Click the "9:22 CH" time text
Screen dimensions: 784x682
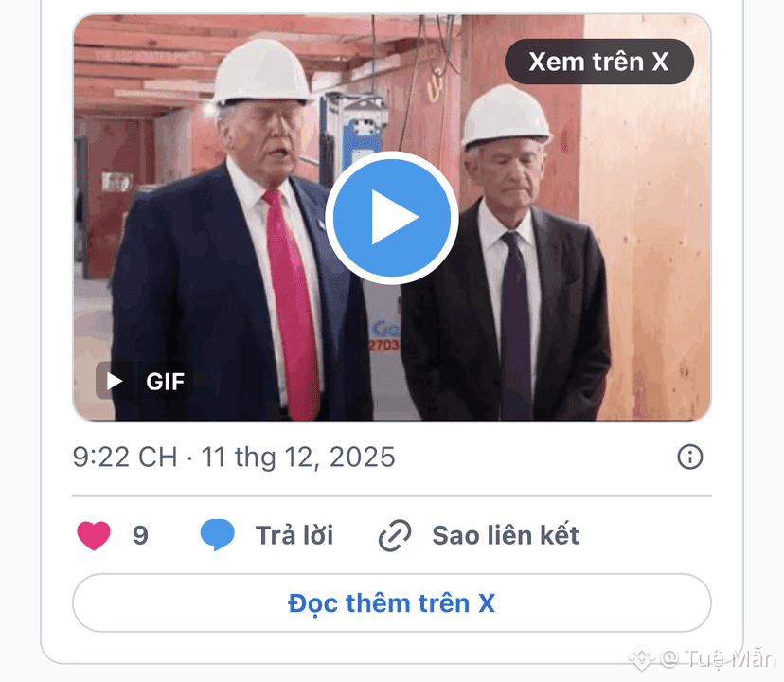[x=125, y=458]
